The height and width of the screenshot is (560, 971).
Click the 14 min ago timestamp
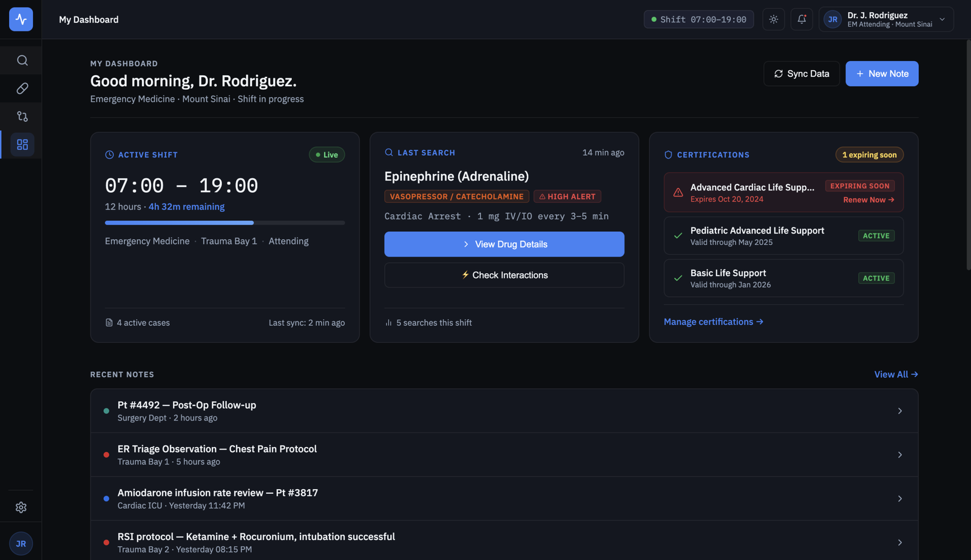[x=603, y=152]
